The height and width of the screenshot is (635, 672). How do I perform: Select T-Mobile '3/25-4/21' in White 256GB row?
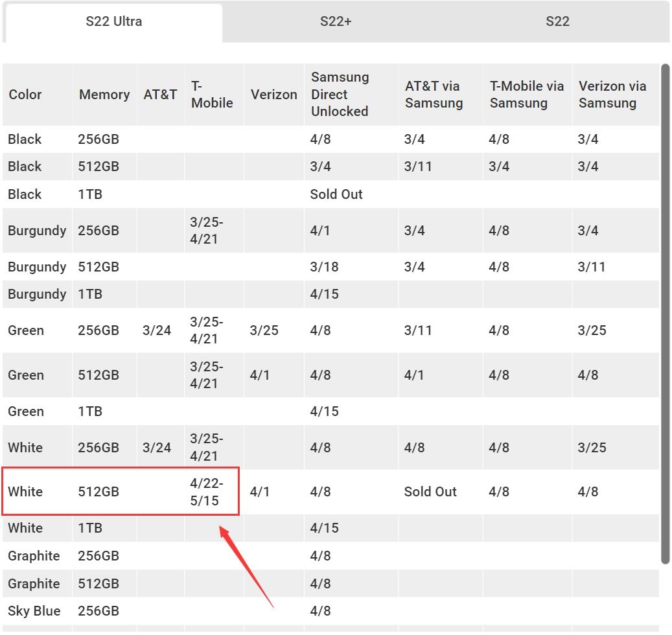click(207, 447)
